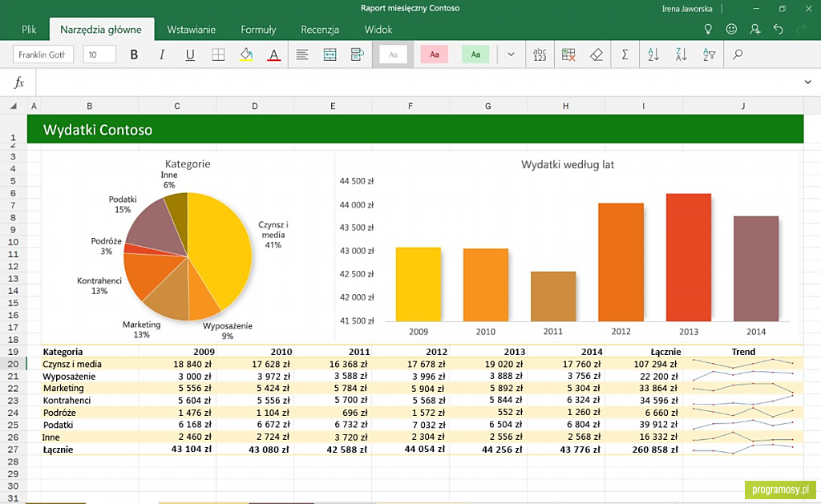
Task: Open the Widok tab
Action: pos(378,30)
